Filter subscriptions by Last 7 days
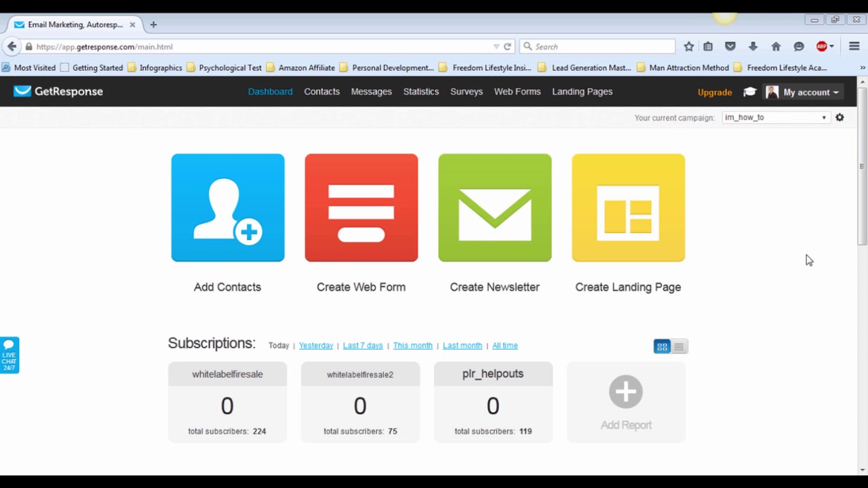The width and height of the screenshot is (868, 488). click(x=363, y=346)
